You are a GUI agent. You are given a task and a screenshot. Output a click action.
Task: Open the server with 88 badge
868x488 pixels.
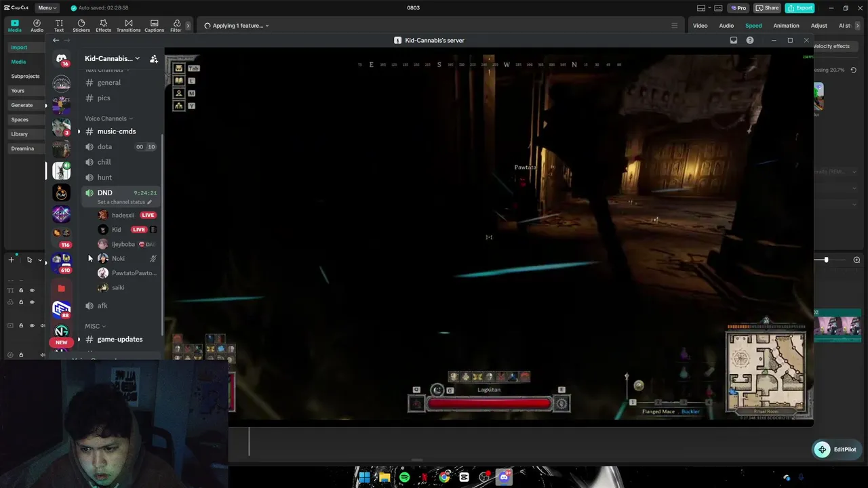click(62, 310)
